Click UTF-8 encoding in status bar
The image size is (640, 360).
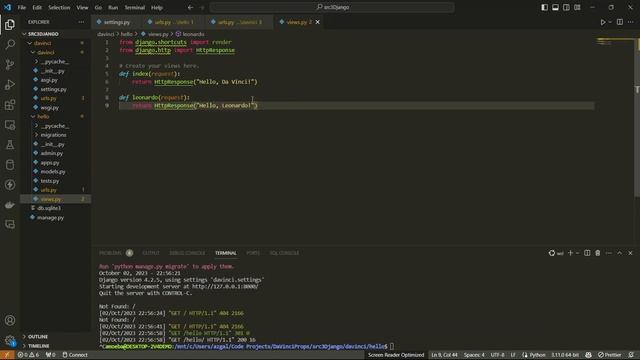point(497,355)
